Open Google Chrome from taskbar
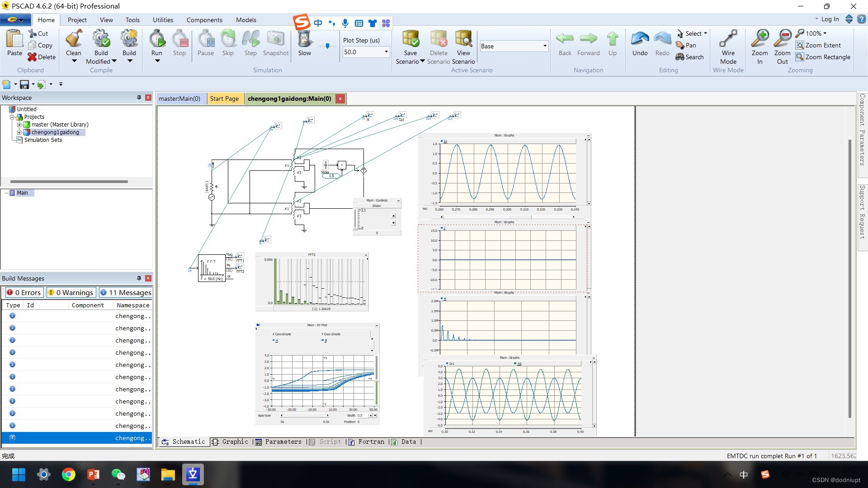 (x=69, y=474)
